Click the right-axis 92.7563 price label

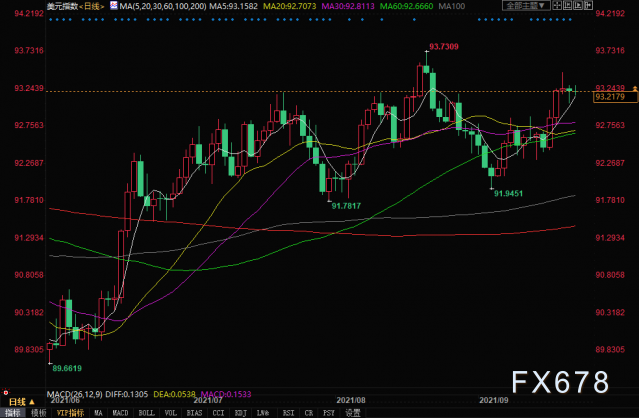[x=610, y=125]
